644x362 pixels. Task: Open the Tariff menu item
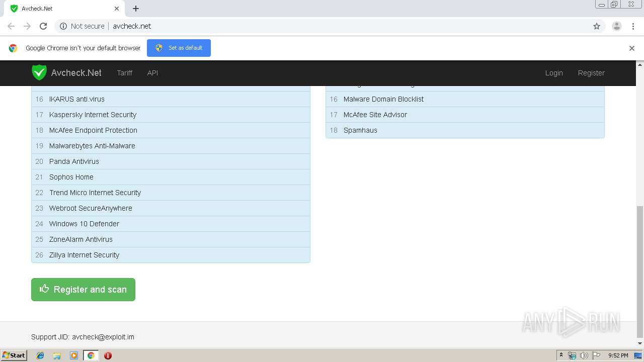tap(125, 73)
